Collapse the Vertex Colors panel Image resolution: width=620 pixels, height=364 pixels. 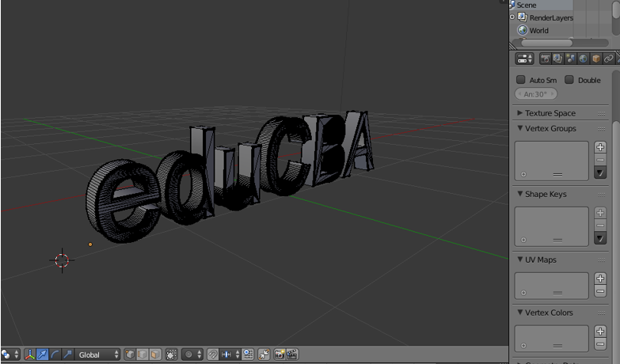pos(520,313)
